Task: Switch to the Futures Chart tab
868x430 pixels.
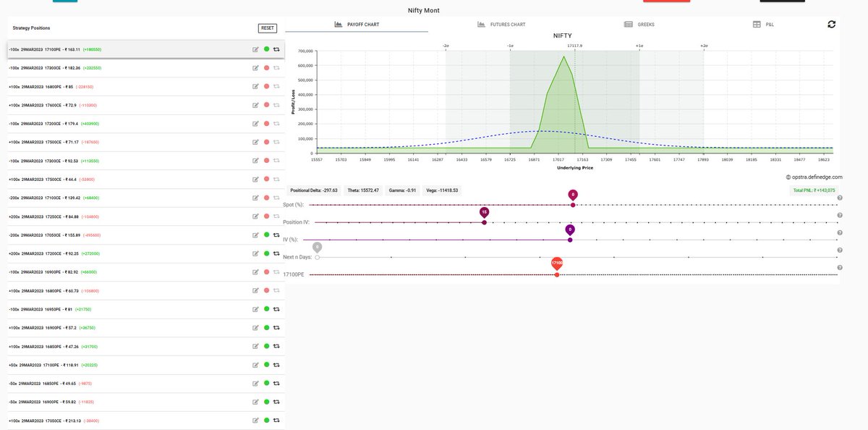Action: tap(501, 25)
